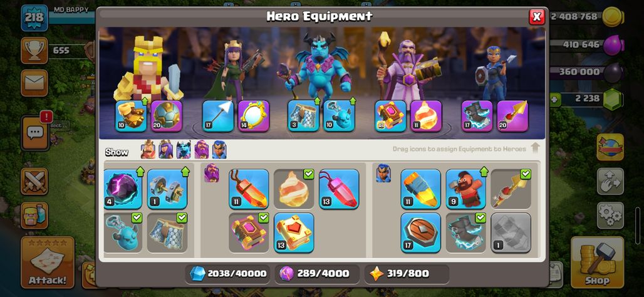This screenshot has width=644, height=297.
Task: Tap the Attack! map button
Action: click(x=48, y=263)
